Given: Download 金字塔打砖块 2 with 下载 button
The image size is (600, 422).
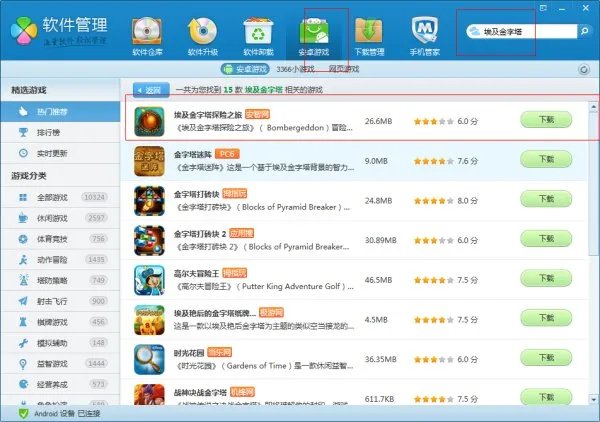Looking at the screenshot, I should pos(546,239).
